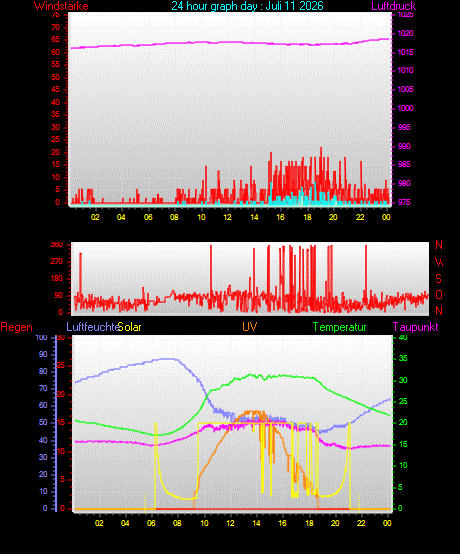Click the UV legend label
The width and height of the screenshot is (460, 554).
click(250, 326)
